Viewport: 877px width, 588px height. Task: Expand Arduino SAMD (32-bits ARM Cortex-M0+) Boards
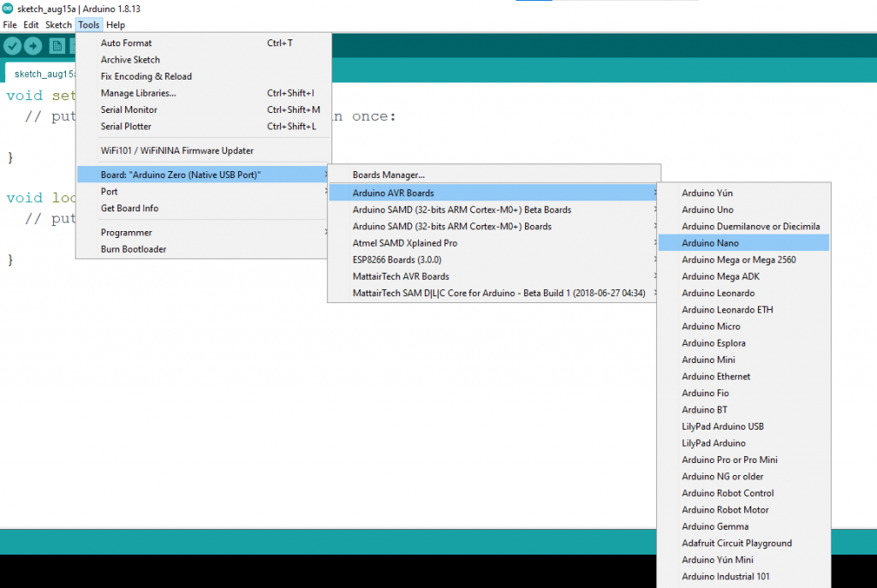pos(494,226)
